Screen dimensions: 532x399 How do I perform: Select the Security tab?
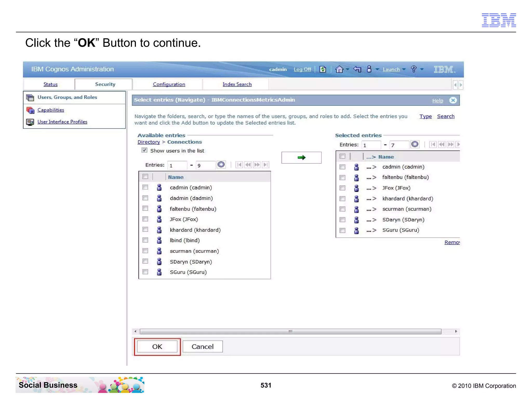click(x=105, y=84)
